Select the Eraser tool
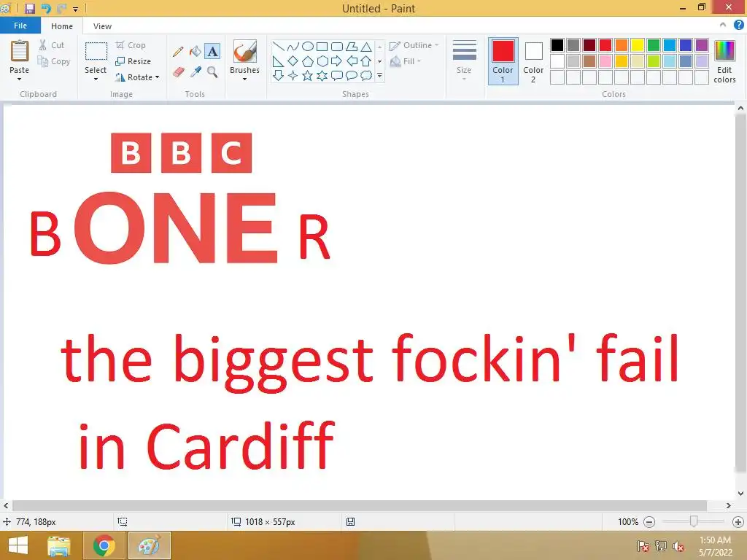 coord(178,72)
